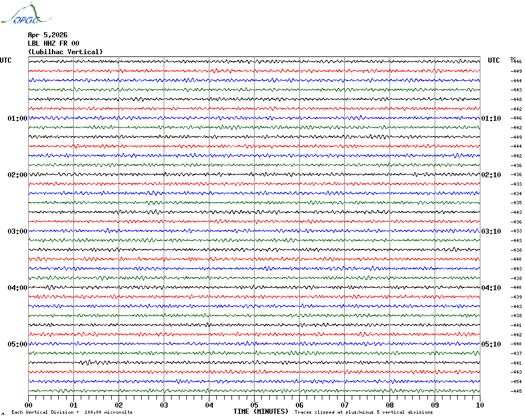Select the -454 DC offset value
The height and width of the screenshot is (420, 525).
(516, 382)
